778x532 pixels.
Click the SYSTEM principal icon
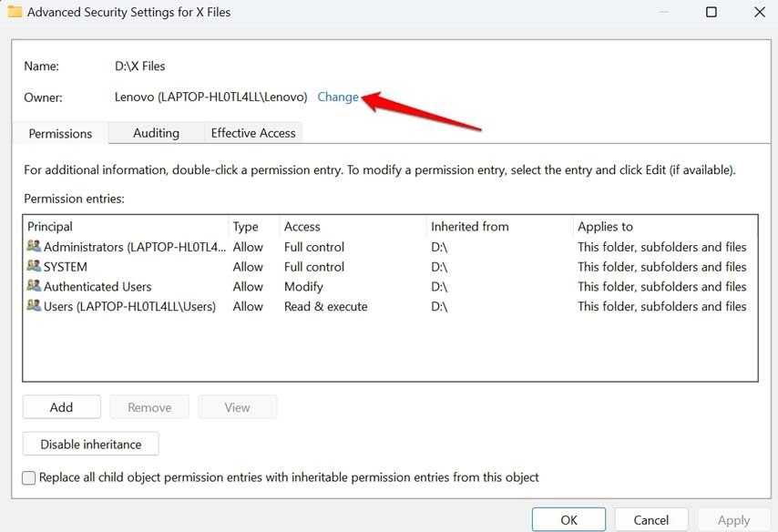pos(34,266)
